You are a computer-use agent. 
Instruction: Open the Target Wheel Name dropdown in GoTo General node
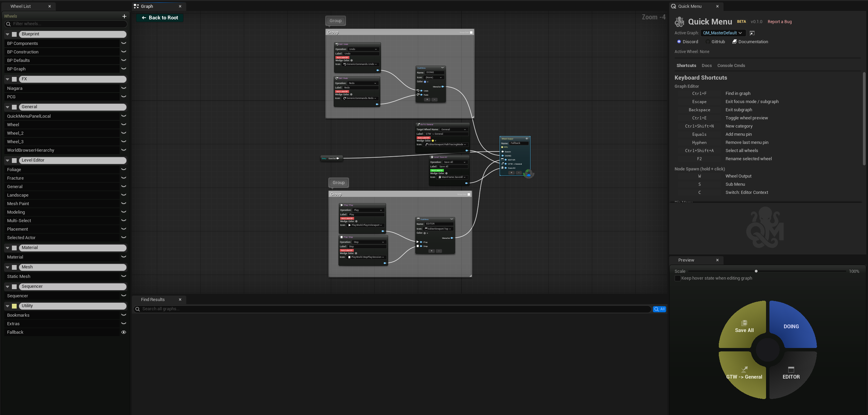[453, 129]
